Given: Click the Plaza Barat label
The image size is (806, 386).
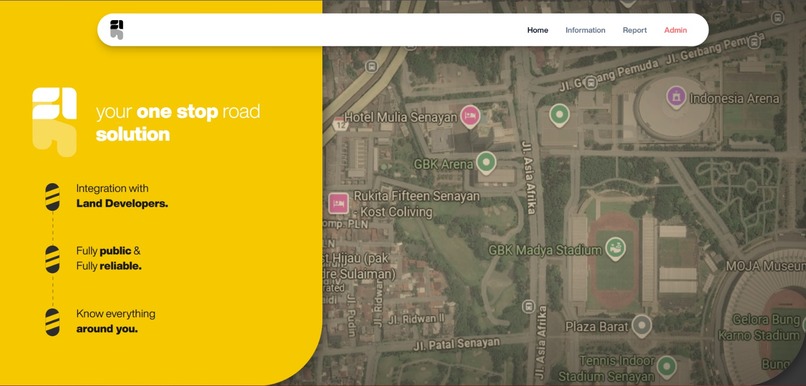Looking at the screenshot, I should click(x=597, y=326).
